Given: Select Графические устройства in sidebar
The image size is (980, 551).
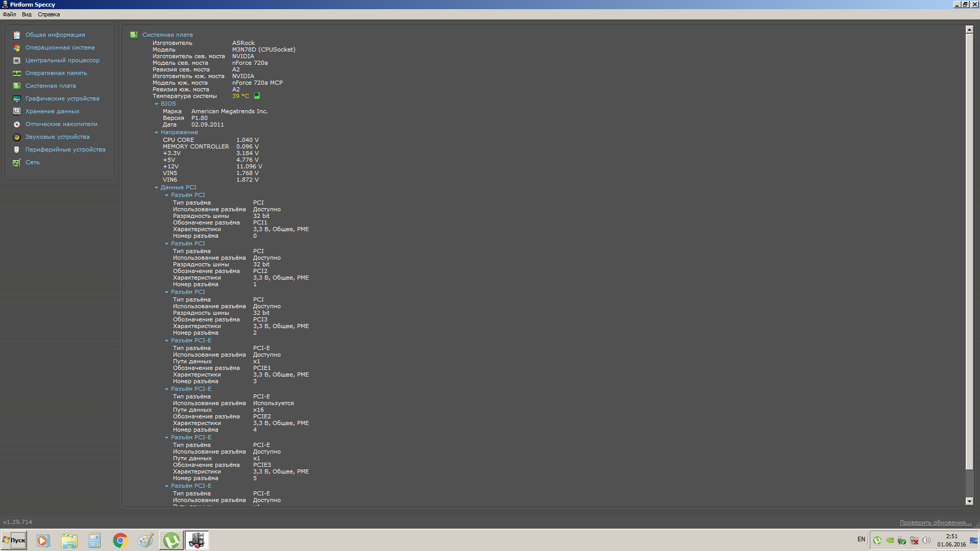Looking at the screenshot, I should 62,98.
